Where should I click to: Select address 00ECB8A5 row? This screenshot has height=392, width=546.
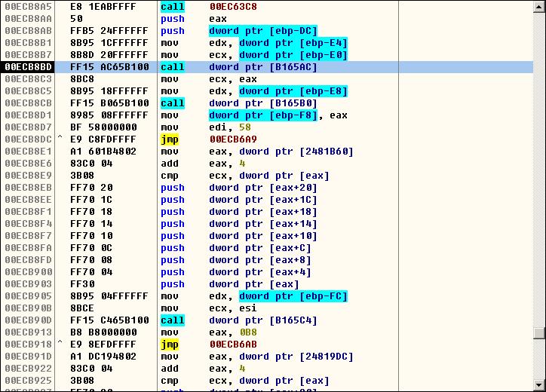(x=267, y=7)
